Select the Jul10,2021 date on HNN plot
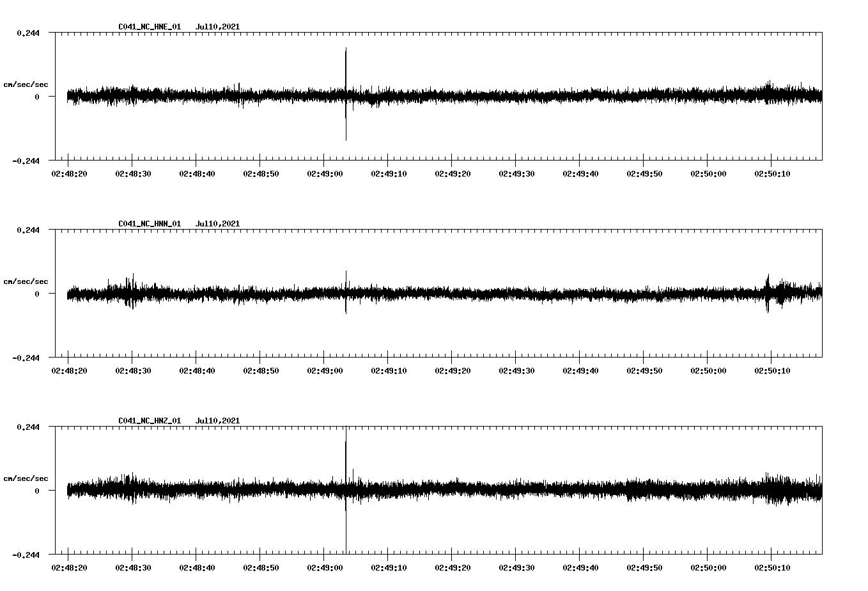The image size is (868, 591). click(x=217, y=224)
